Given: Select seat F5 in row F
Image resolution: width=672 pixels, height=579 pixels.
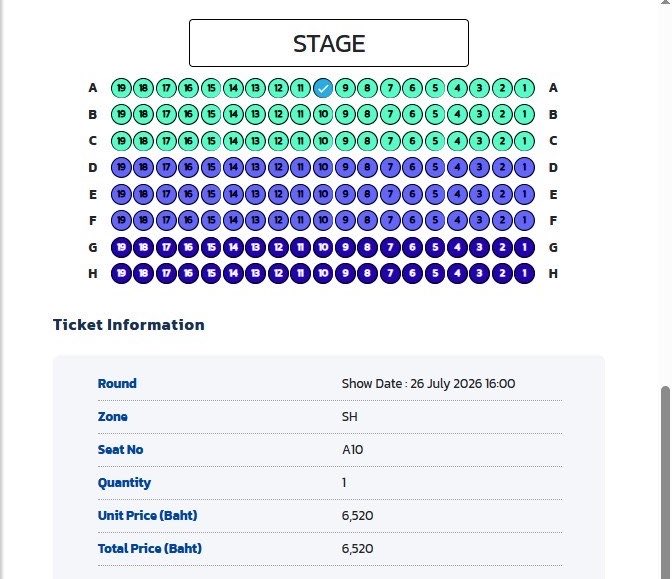Looking at the screenshot, I should tap(435, 220).
